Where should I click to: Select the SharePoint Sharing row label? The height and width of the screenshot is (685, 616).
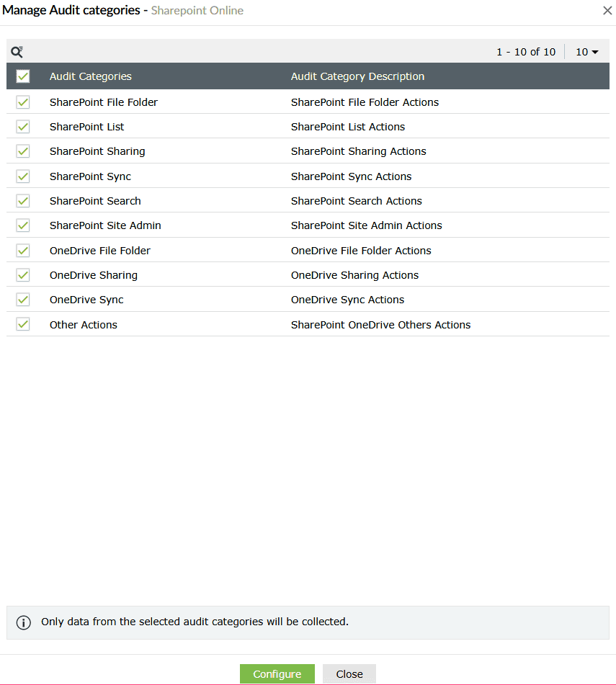97,151
